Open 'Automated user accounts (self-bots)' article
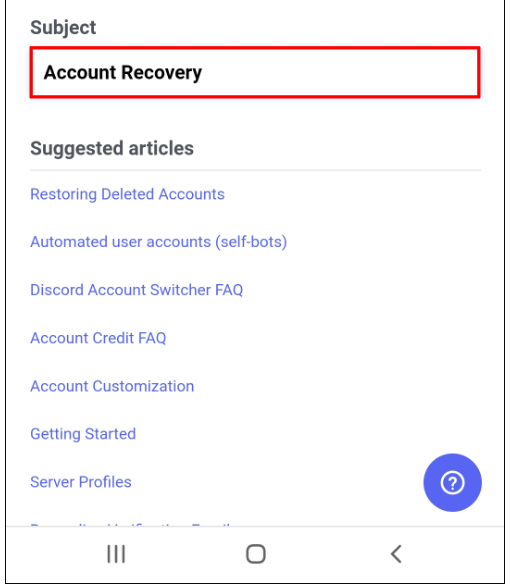Viewport: 513px width, 587px height. [x=159, y=242]
